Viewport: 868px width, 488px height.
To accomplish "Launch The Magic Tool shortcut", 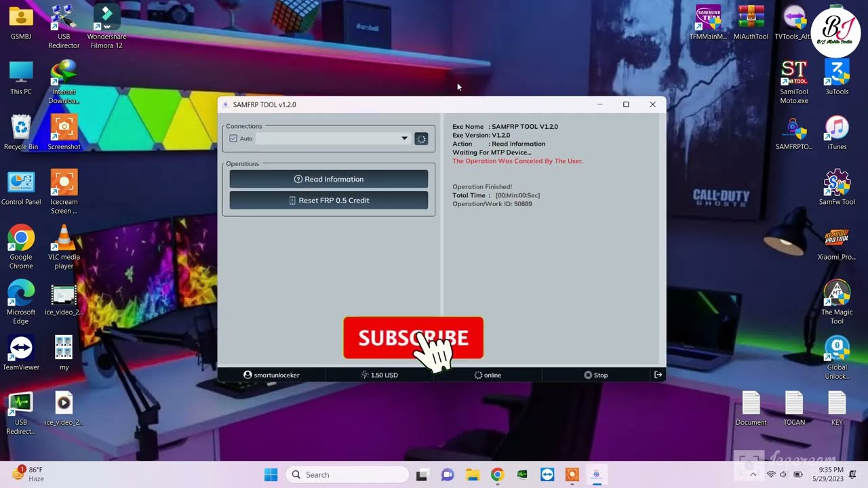I will click(837, 302).
